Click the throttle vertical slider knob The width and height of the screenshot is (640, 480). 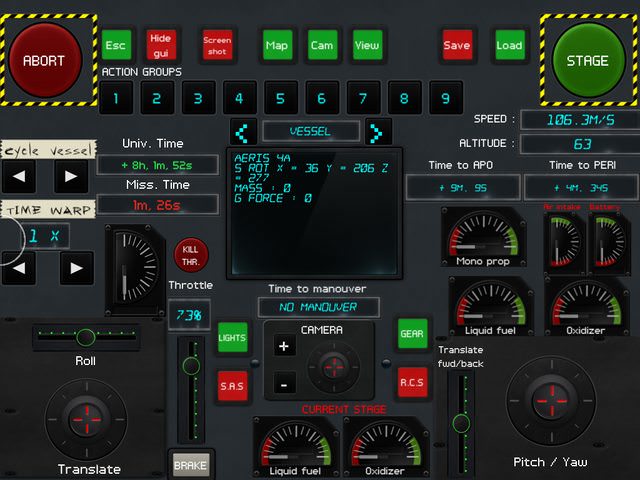tap(191, 366)
